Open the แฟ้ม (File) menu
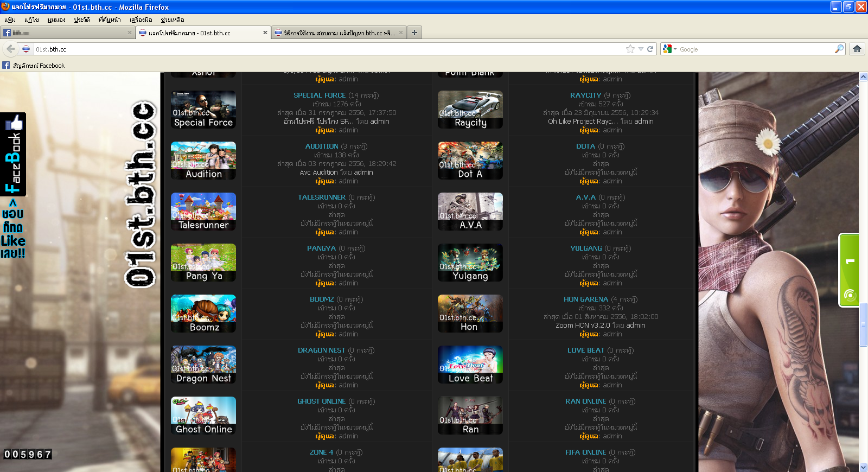Screen dimensions: 868x472 [x=10, y=20]
